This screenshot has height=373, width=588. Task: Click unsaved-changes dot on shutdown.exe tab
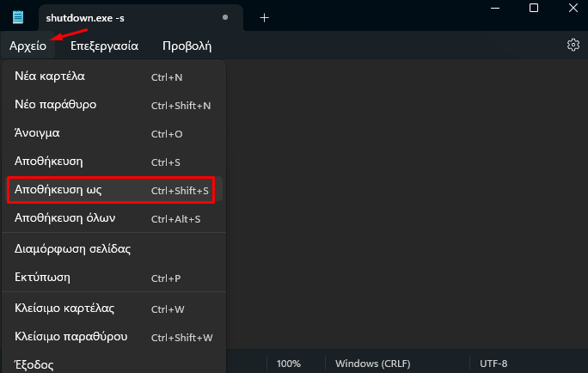click(x=225, y=17)
